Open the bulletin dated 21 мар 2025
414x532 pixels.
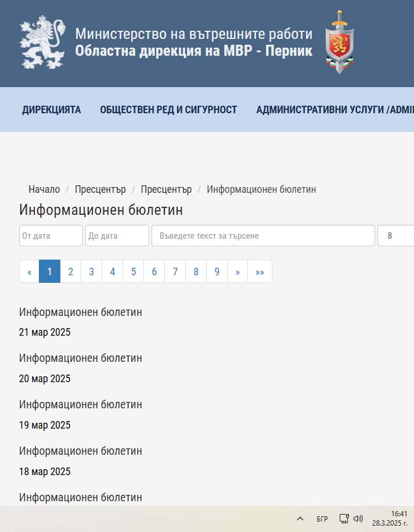point(81,312)
